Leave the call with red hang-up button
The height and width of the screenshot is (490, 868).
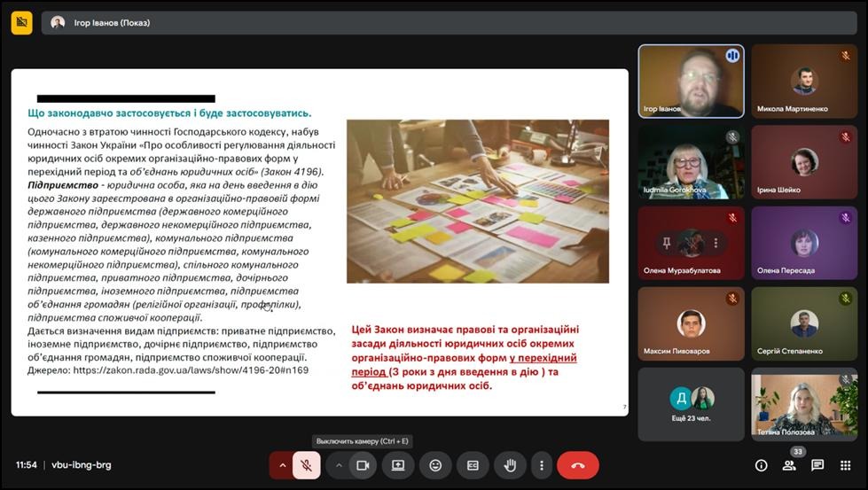tap(578, 465)
